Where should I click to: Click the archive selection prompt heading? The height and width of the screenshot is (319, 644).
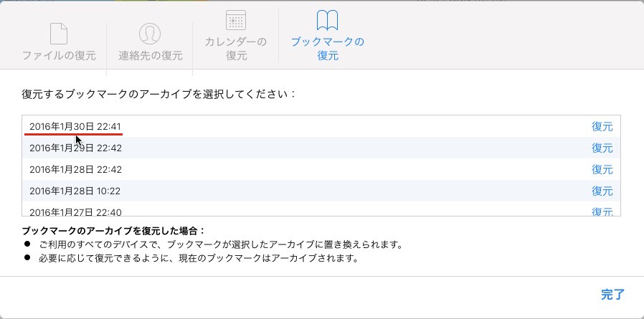159,94
